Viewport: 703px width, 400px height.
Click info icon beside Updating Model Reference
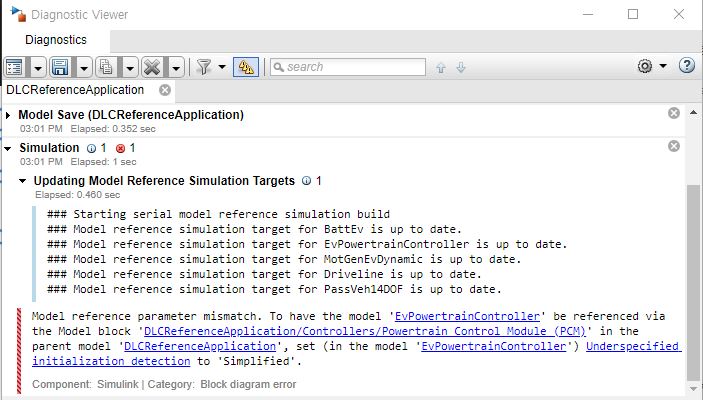307,181
